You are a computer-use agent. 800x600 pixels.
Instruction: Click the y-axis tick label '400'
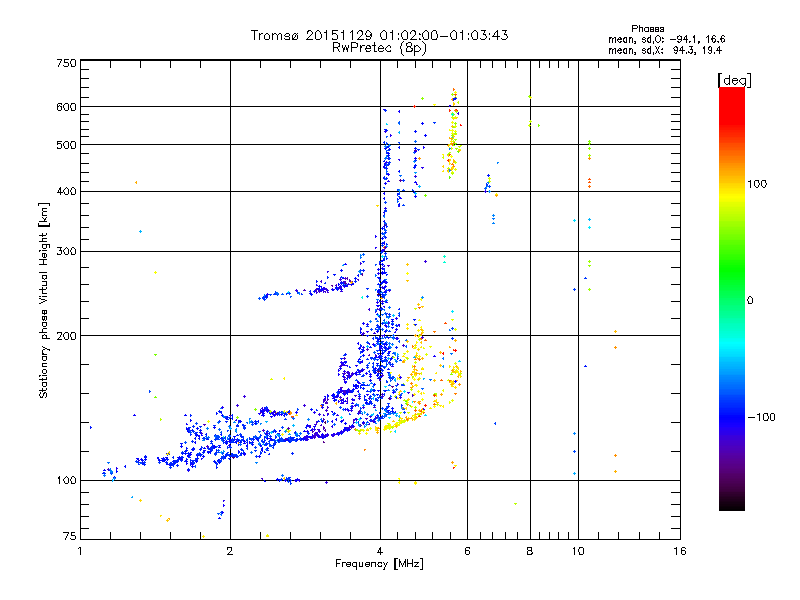(x=66, y=192)
